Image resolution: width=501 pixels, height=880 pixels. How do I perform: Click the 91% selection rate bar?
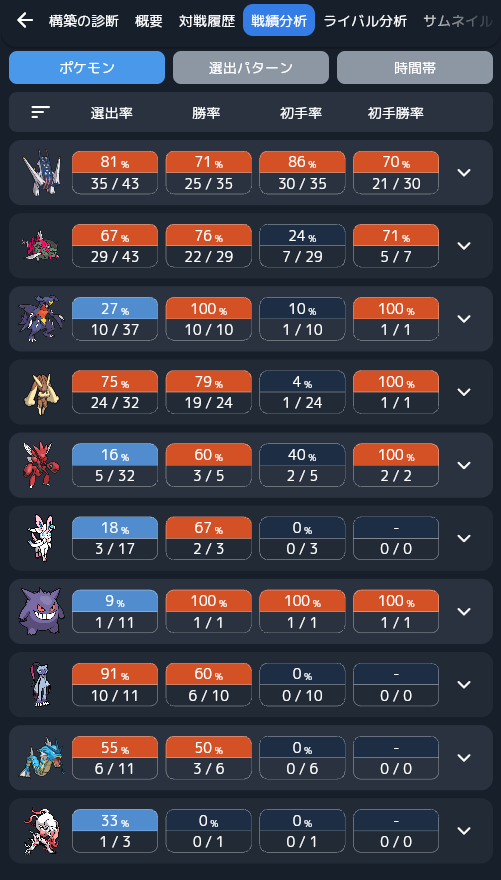point(115,673)
